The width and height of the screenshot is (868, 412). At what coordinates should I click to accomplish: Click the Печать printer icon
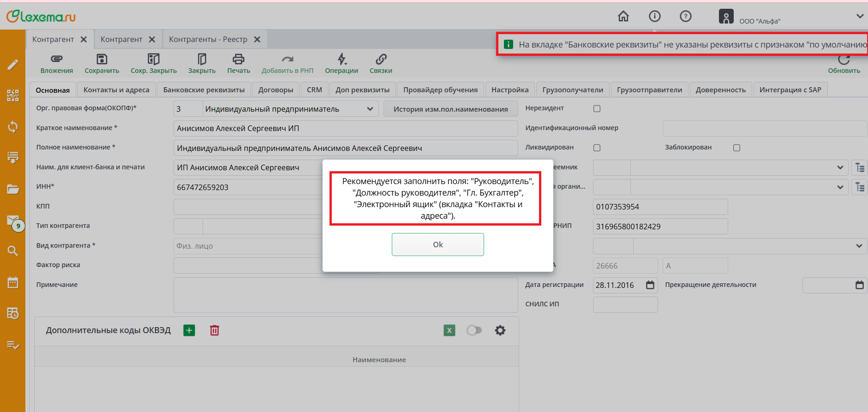[x=238, y=59]
